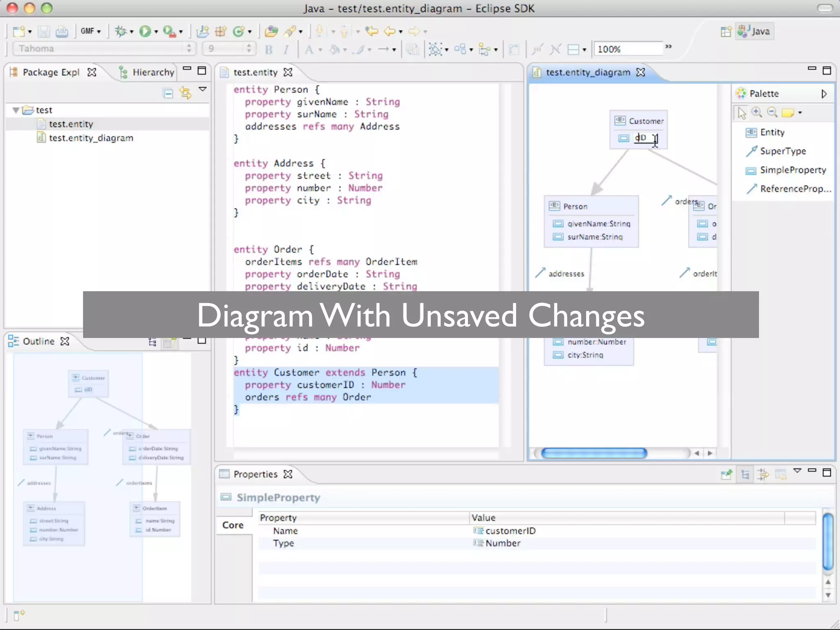Click Collapse All in Package Explorer
840x630 pixels.
tap(168, 94)
